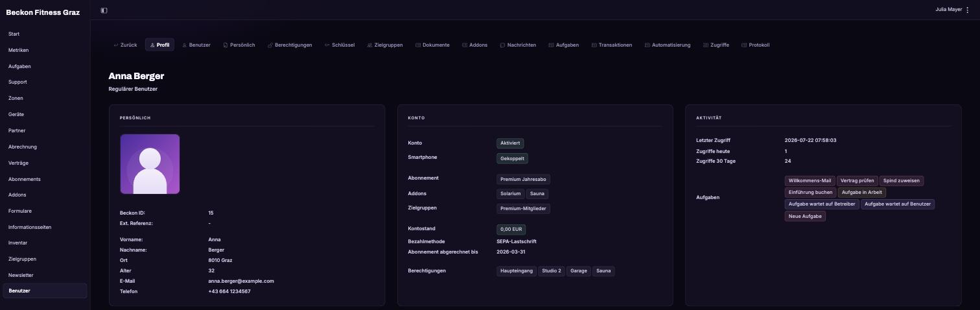Click the Studio 2 permission badge
980x310 pixels.
point(552,270)
